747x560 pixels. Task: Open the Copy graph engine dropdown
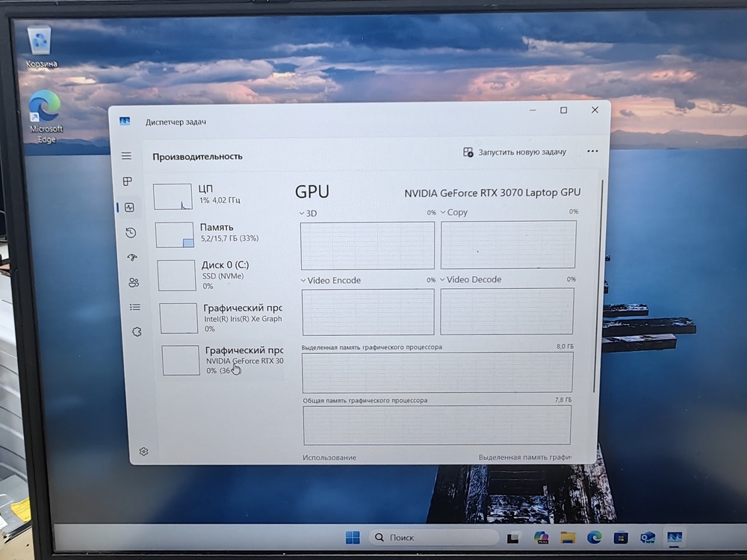[x=453, y=213]
